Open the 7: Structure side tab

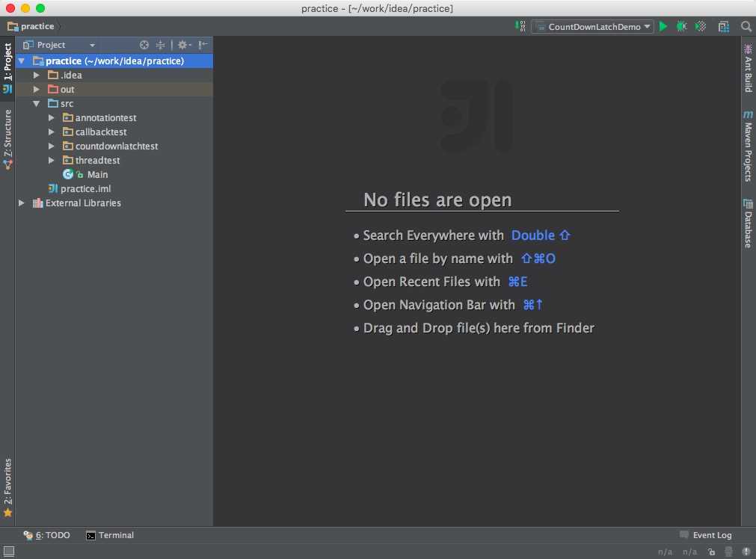[x=7, y=140]
